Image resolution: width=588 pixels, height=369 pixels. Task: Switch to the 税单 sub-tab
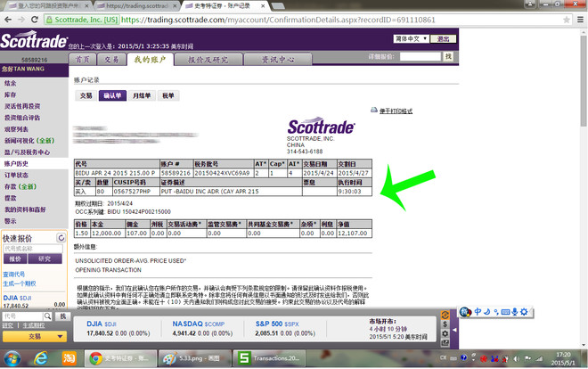pos(168,95)
